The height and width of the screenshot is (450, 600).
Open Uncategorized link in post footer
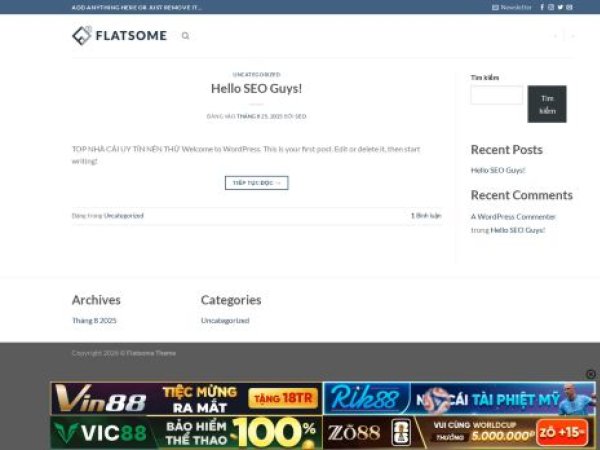coord(124,216)
